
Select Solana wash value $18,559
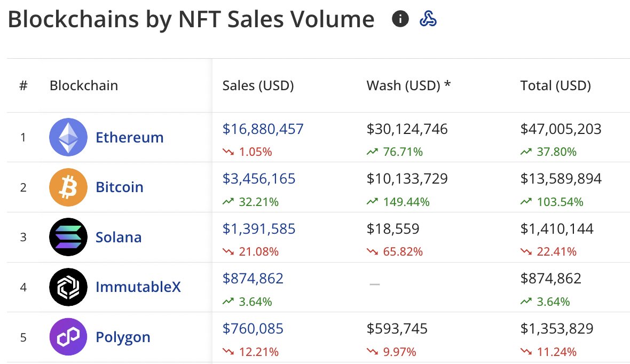pos(392,228)
